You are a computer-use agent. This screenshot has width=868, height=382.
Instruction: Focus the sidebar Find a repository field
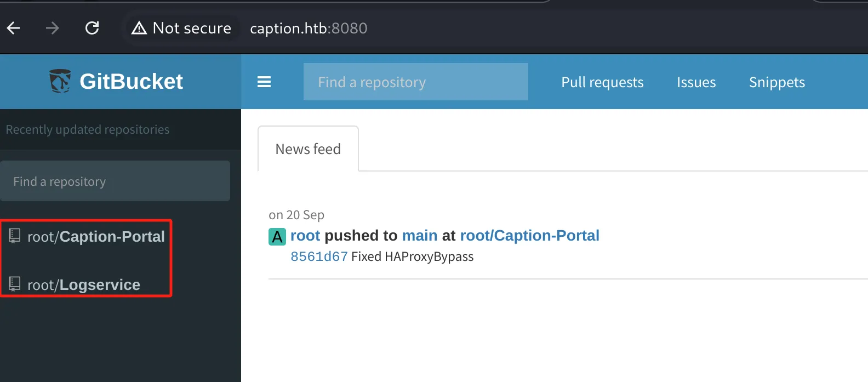[115, 181]
